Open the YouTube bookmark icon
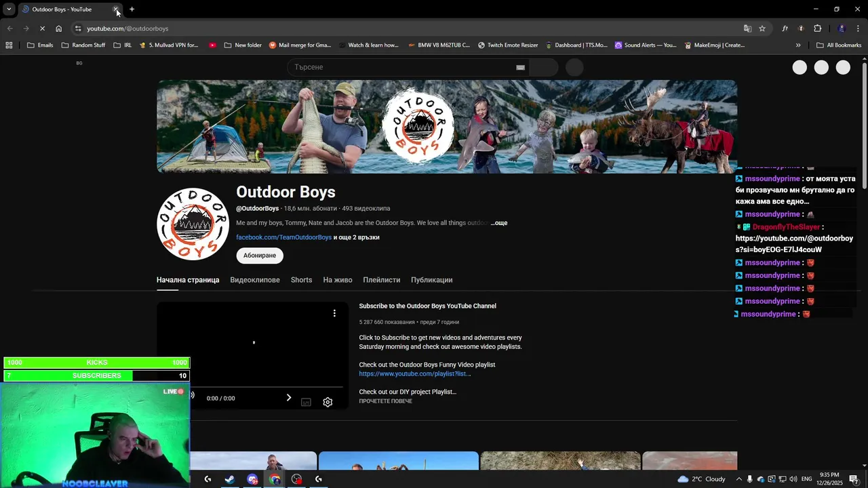Screen dimensions: 868x488 [212, 45]
